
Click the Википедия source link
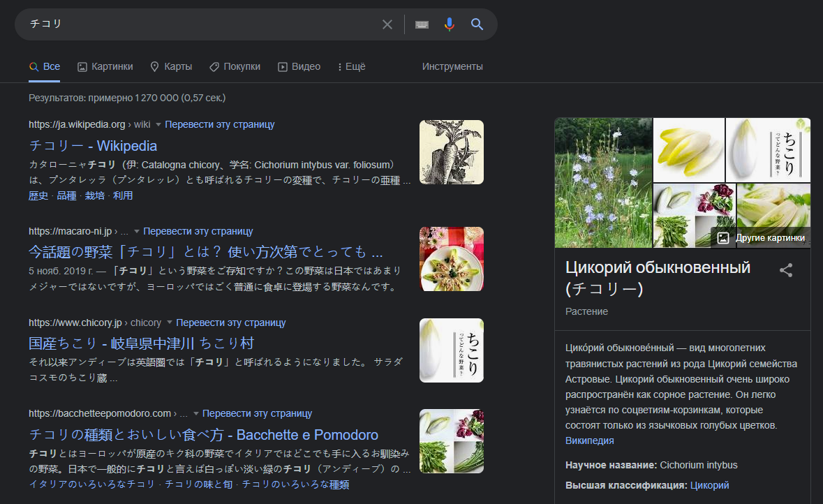pyautogui.click(x=589, y=440)
